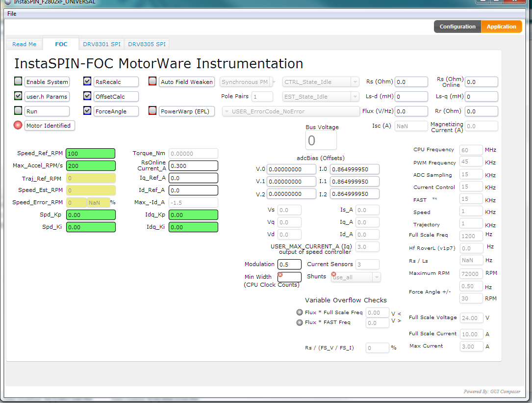Click the Flux * FAST Freq indicator

point(300,322)
